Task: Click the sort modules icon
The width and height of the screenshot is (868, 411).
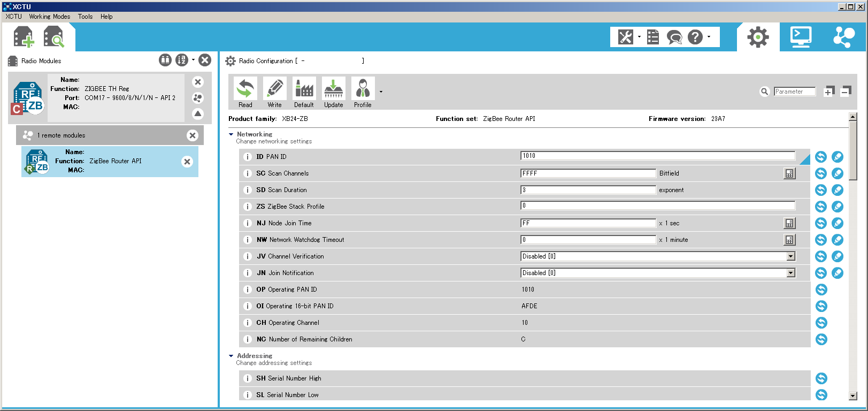Action: point(181,60)
